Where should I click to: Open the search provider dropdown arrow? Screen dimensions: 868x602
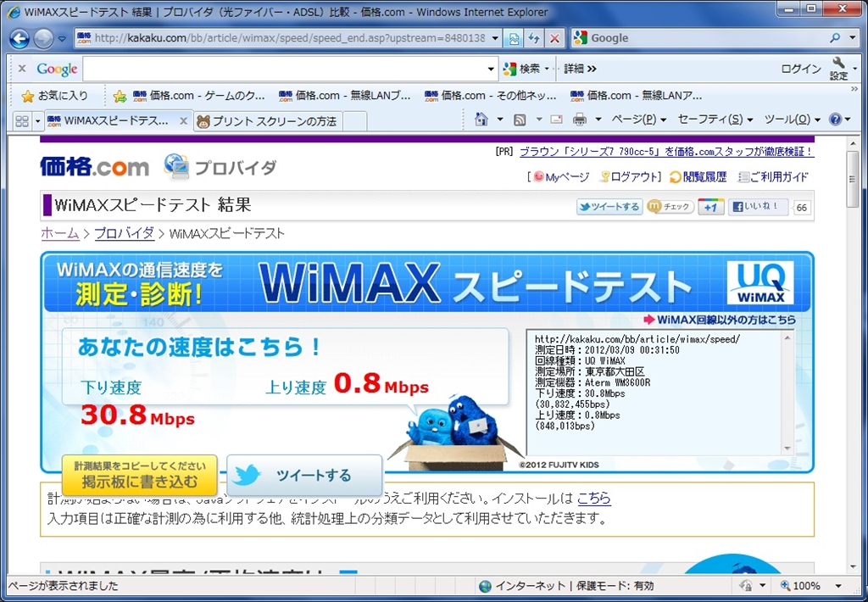click(853, 38)
